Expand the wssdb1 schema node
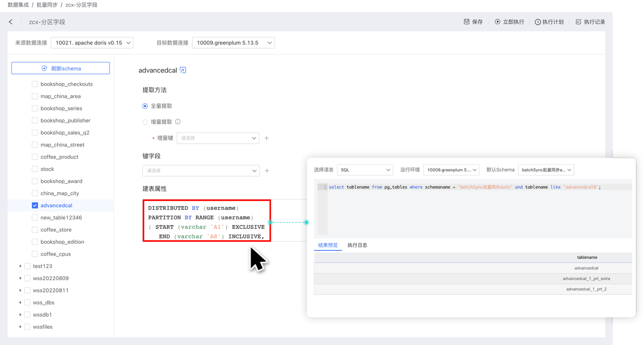The height and width of the screenshot is (345, 644). click(20, 315)
